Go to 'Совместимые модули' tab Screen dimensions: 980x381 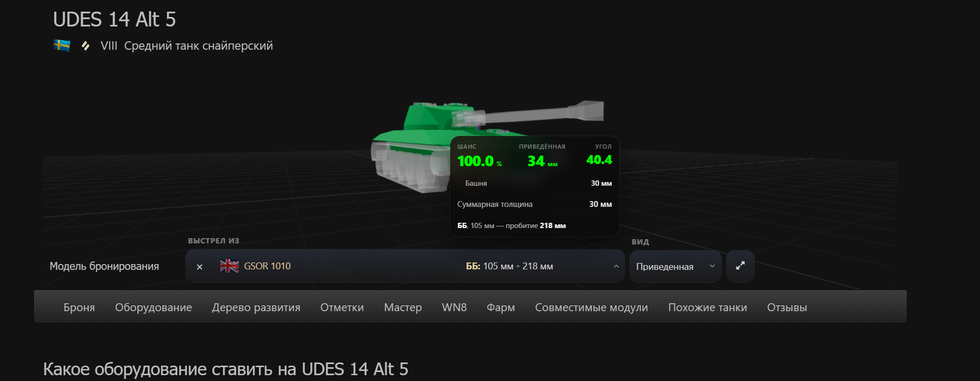tap(592, 307)
